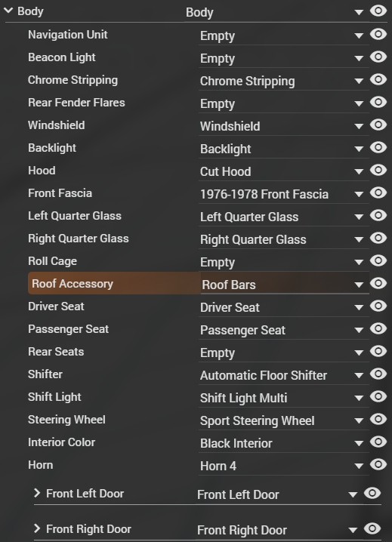Hide the Windshield part
Viewport: 392px width, 542px height.
(x=378, y=125)
